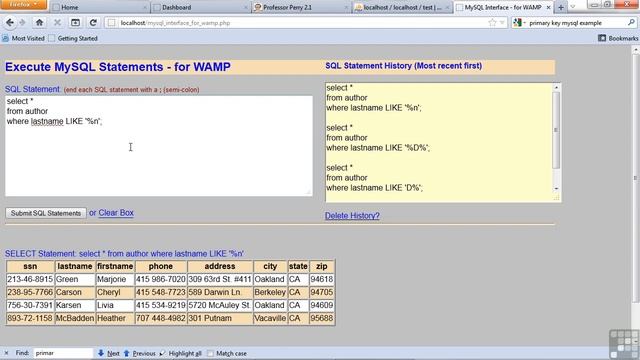Open the URL history dropdown arrow

coord(502,23)
